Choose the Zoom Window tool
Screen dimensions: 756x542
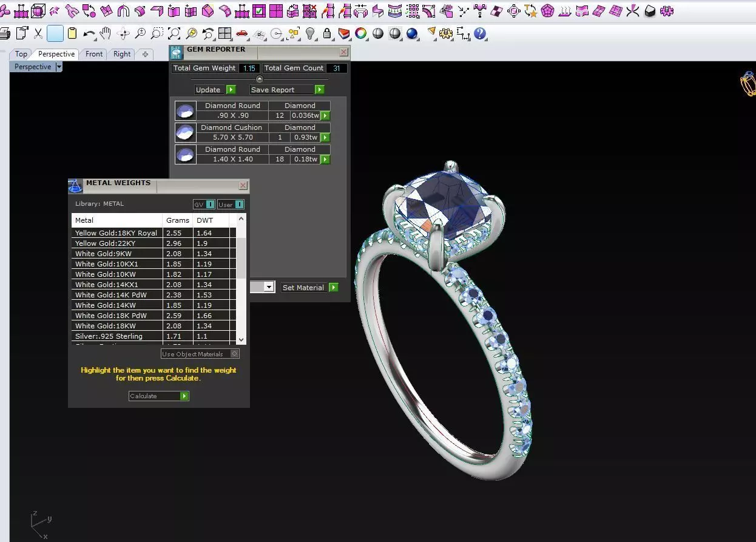157,33
